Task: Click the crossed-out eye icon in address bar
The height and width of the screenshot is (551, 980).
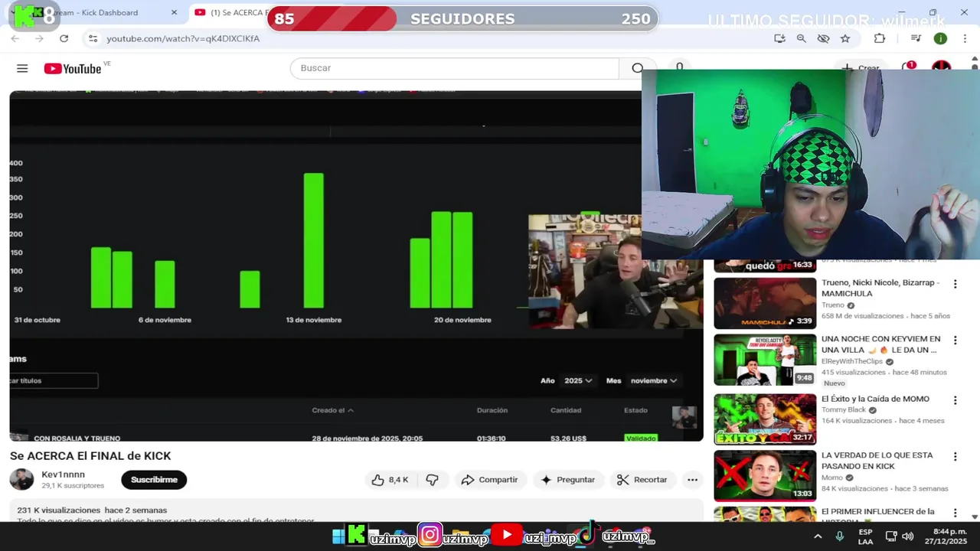Action: pos(823,38)
